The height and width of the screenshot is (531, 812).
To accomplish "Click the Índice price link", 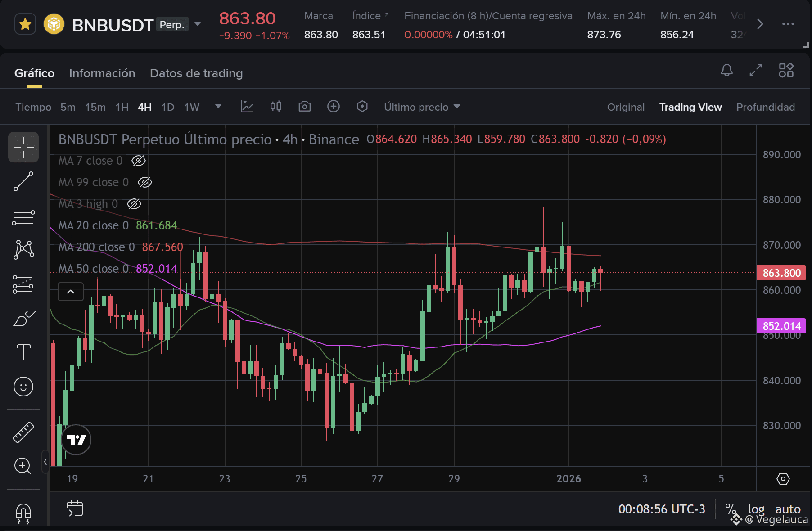I will [370, 16].
